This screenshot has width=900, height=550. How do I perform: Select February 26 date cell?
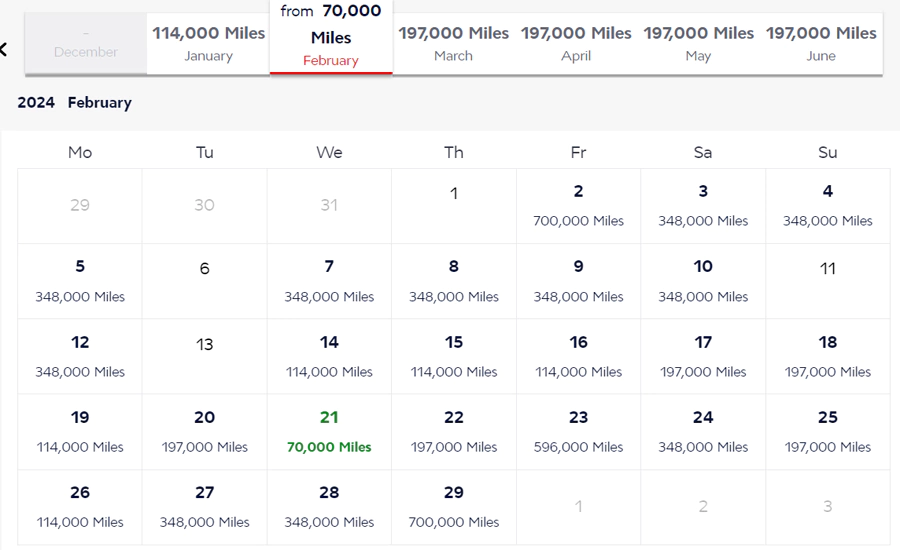tap(80, 506)
